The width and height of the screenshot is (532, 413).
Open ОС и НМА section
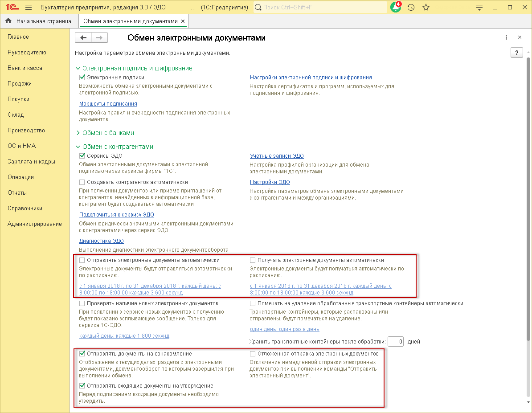tap(22, 146)
